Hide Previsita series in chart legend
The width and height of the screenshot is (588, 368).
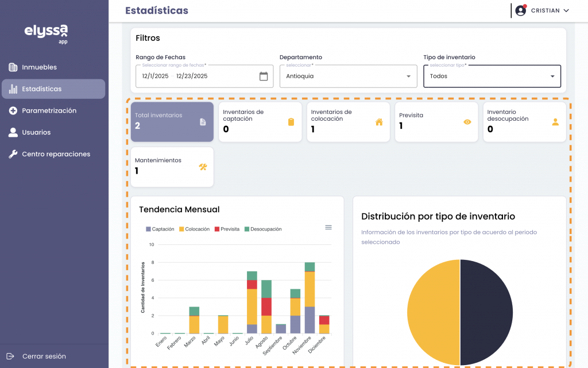point(227,229)
